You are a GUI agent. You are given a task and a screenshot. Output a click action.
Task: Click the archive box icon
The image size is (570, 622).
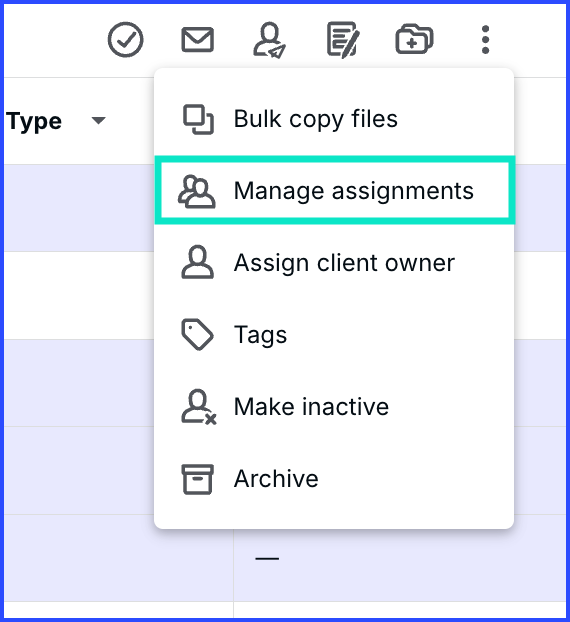click(197, 479)
